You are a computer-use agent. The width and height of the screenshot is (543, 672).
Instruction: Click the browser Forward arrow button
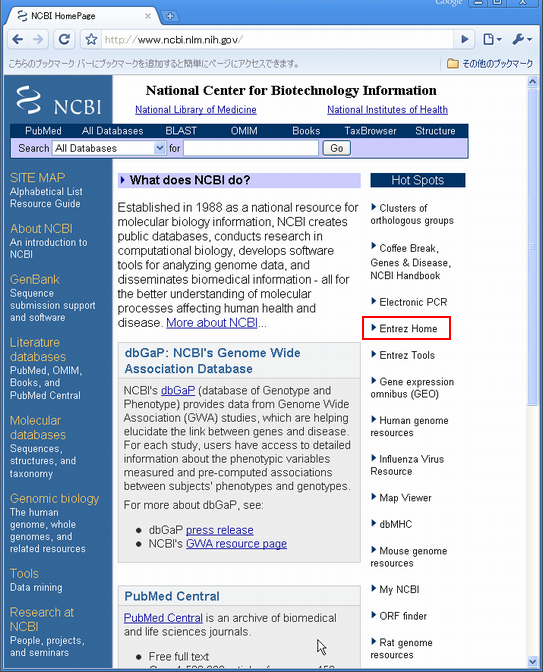click(x=38, y=39)
